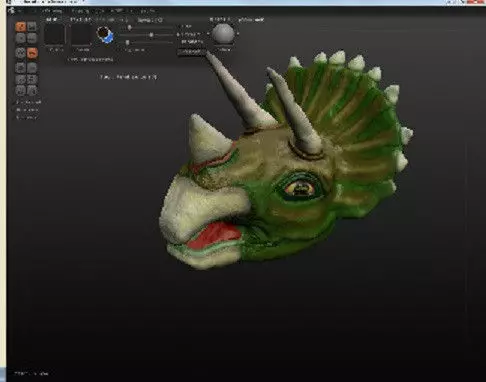Toggle the first option below the toolbox icons

[x=28, y=102]
